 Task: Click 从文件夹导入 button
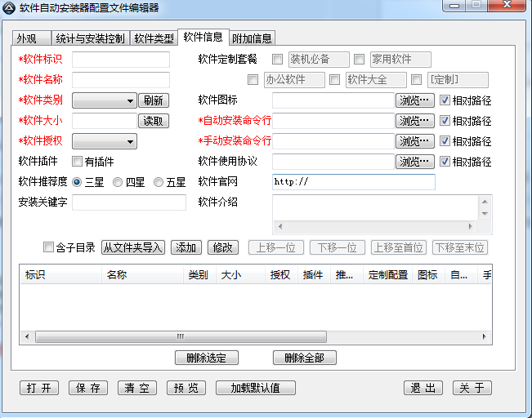coord(133,247)
